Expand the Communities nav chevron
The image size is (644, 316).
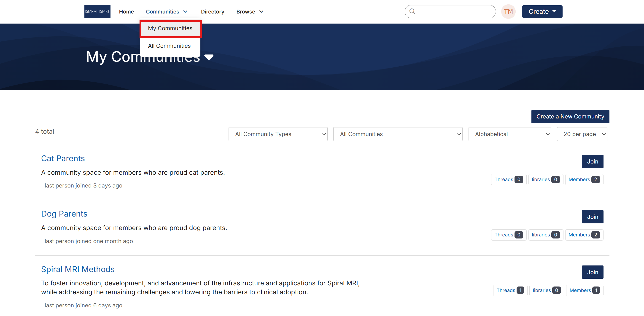point(185,12)
